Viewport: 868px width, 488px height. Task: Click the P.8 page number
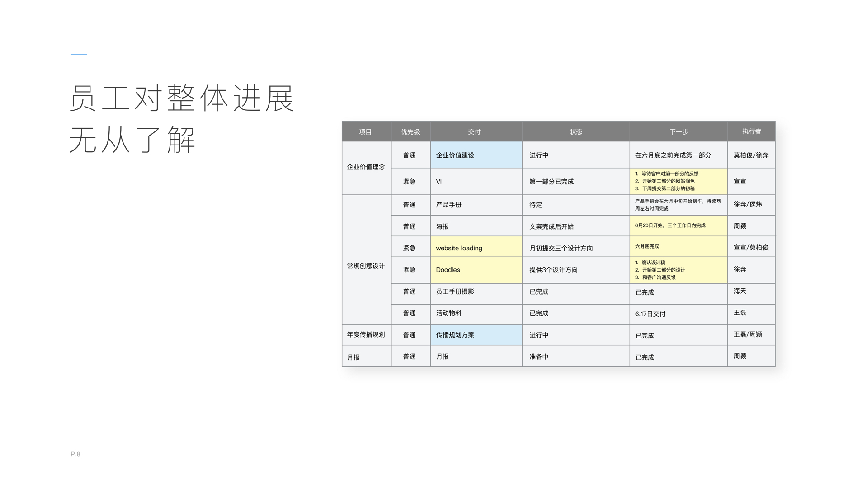pos(75,454)
